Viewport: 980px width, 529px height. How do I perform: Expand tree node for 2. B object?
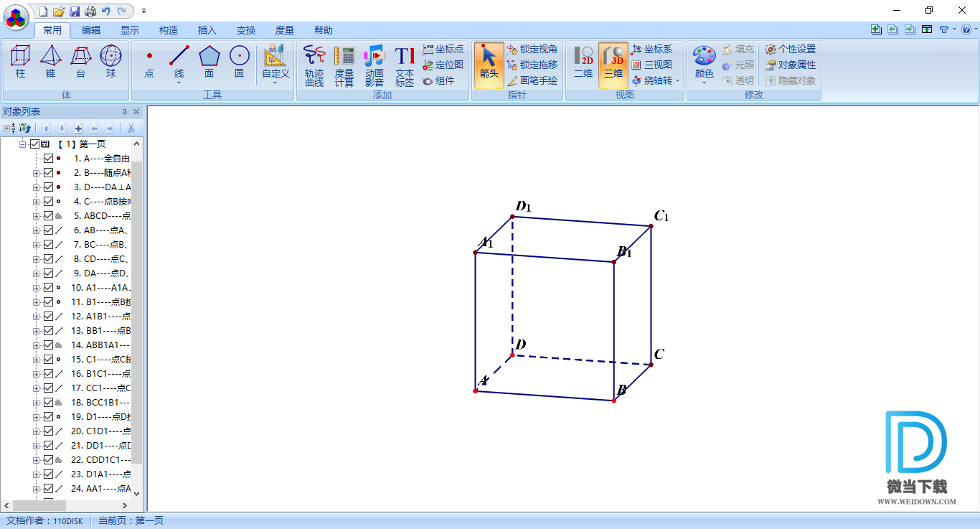click(x=36, y=173)
